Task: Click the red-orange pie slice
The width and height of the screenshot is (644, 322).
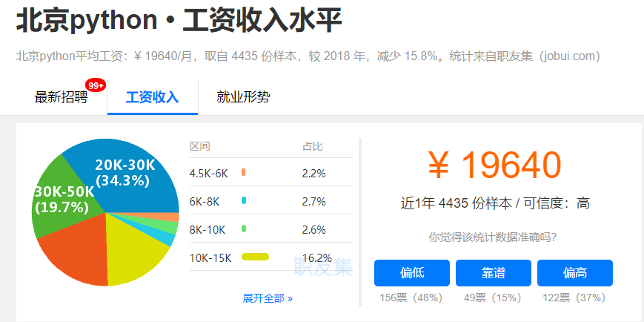Action: (x=78, y=251)
